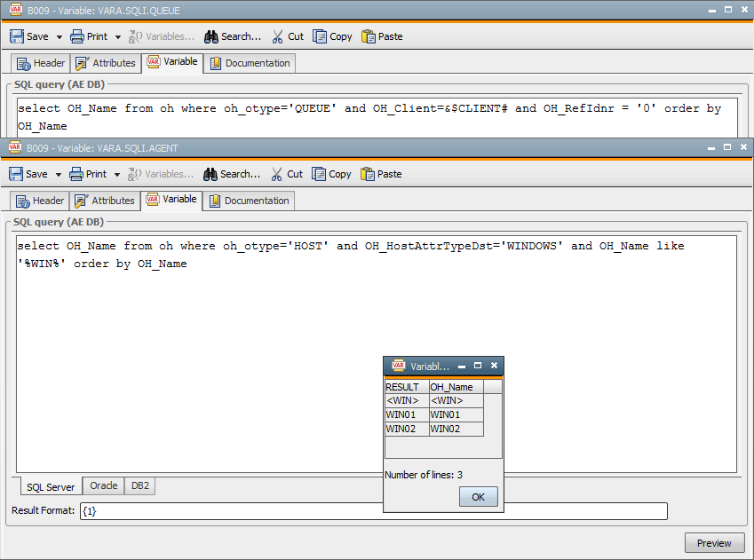Click Paste icon in VARA.SQLI.AGENT toolbar
Screen dimensions: 754x560
point(368,174)
